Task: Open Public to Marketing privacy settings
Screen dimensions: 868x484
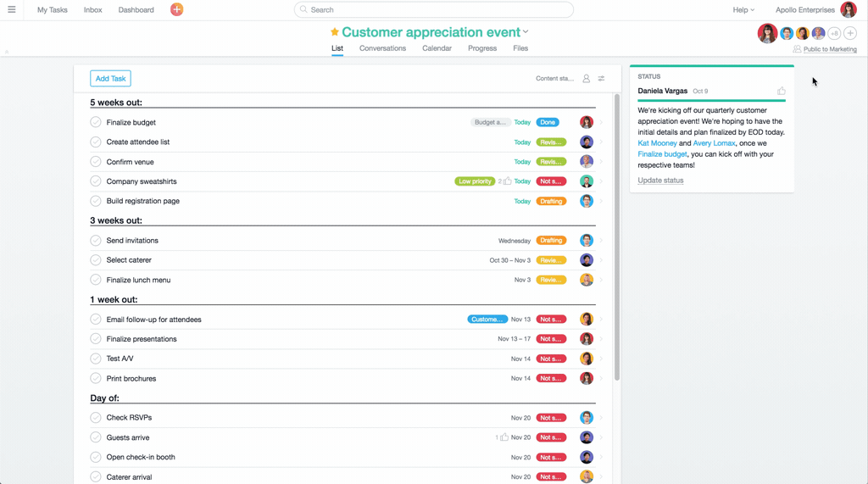Action: pyautogui.click(x=825, y=48)
